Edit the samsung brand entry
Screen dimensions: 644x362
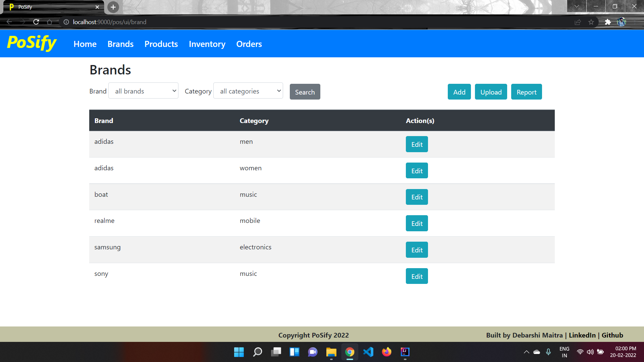416,250
